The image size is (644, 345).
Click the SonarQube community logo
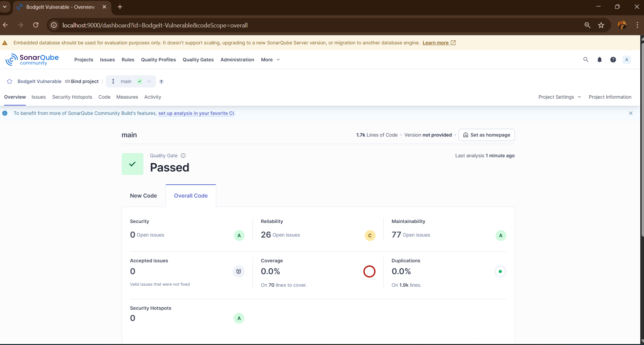coord(32,60)
